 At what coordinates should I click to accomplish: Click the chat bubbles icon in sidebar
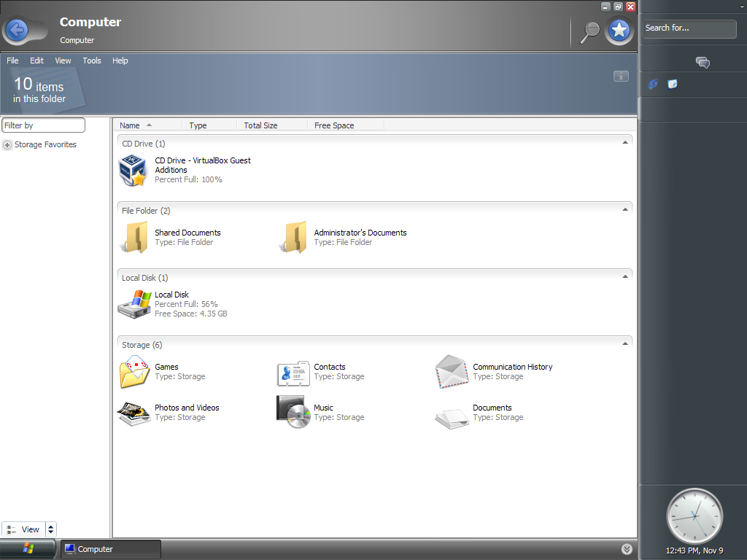tap(703, 63)
